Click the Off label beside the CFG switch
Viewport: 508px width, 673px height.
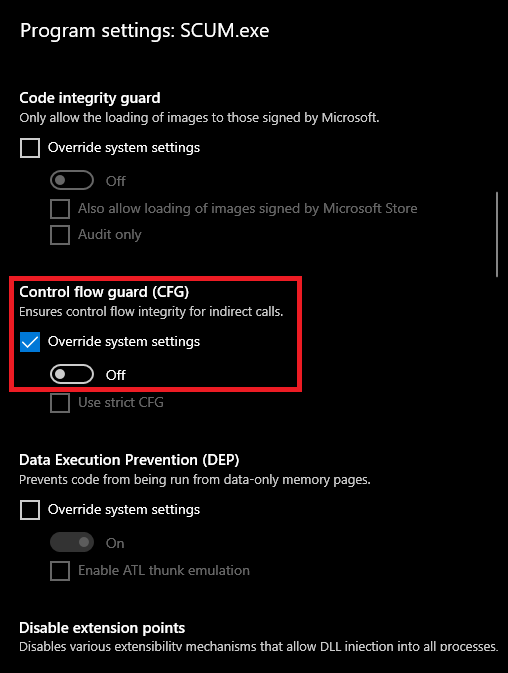116,375
